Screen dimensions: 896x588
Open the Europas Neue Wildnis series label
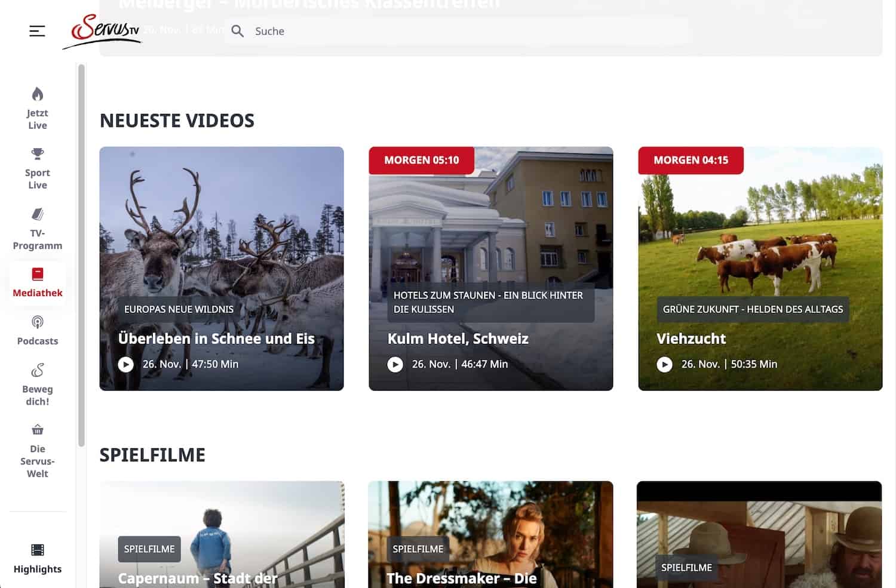[179, 309]
